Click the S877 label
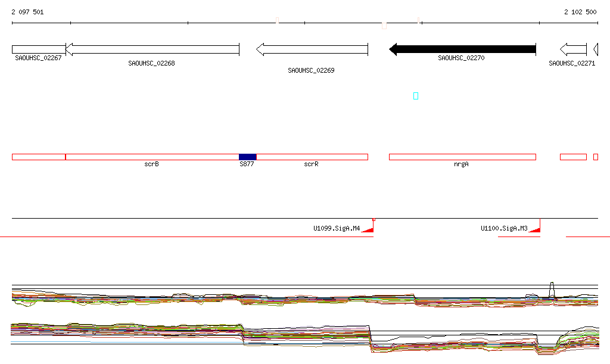The image size is (610, 364). click(x=247, y=164)
